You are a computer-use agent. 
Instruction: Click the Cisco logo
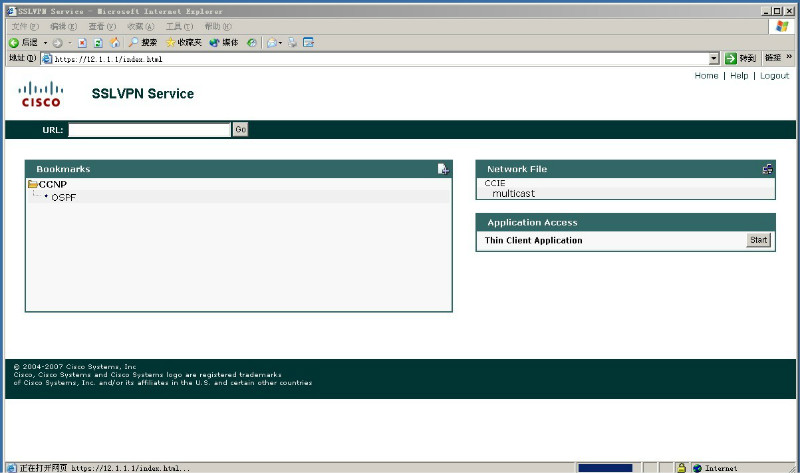click(41, 94)
